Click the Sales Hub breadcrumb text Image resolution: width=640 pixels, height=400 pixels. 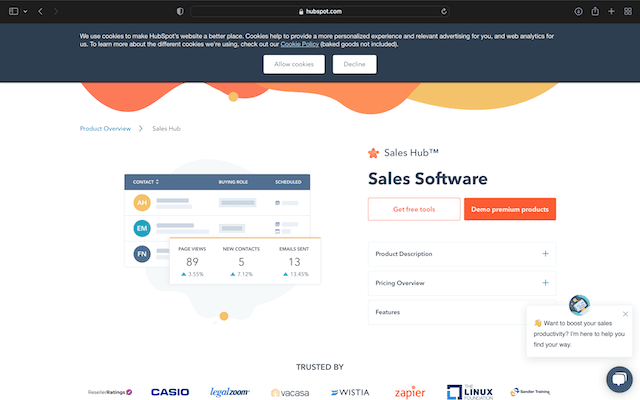click(167, 129)
